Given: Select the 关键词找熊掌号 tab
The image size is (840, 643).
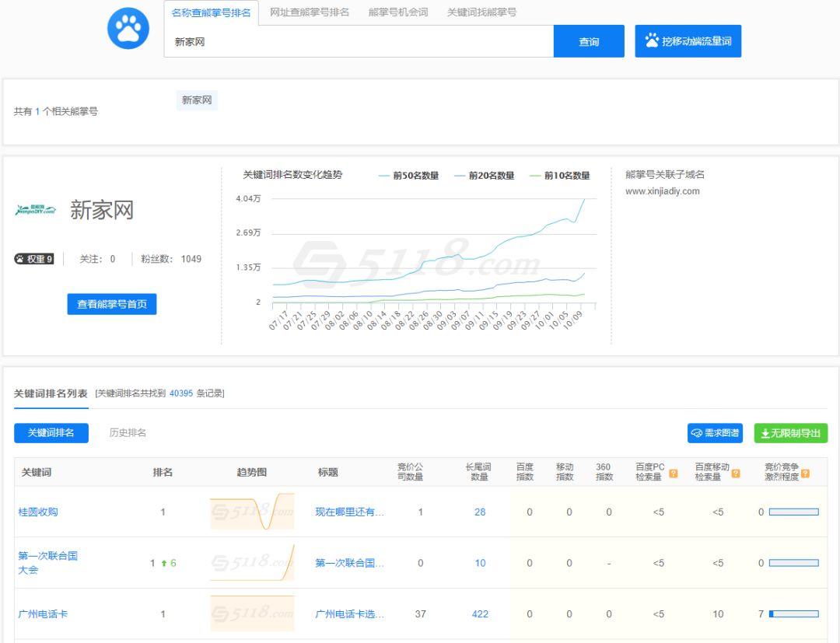Looking at the screenshot, I should [x=481, y=12].
